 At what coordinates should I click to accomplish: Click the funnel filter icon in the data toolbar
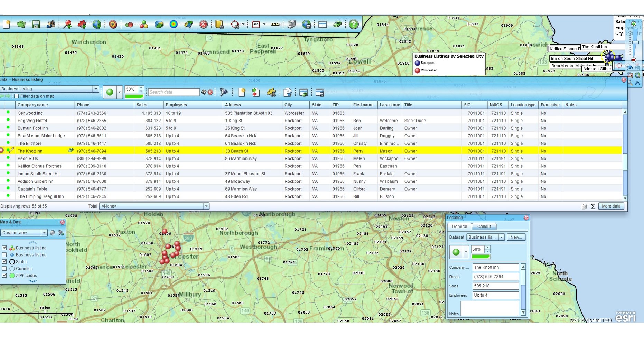pos(223,92)
